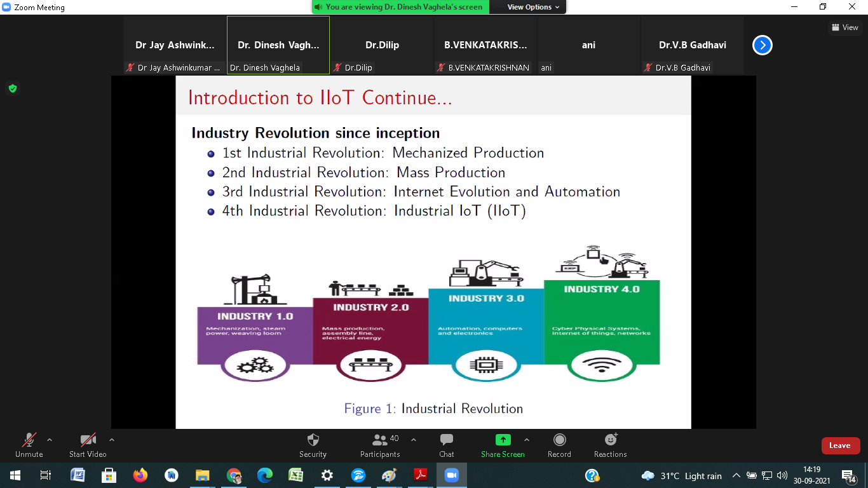
Task: Open audio options arrow next to Unmute
Action: [50, 440]
